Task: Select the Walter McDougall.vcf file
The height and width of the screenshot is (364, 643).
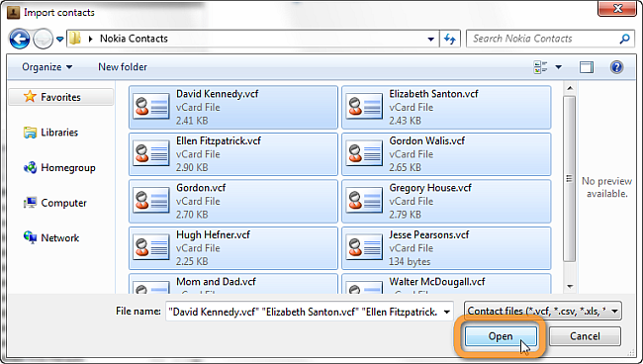Action: 446,284
